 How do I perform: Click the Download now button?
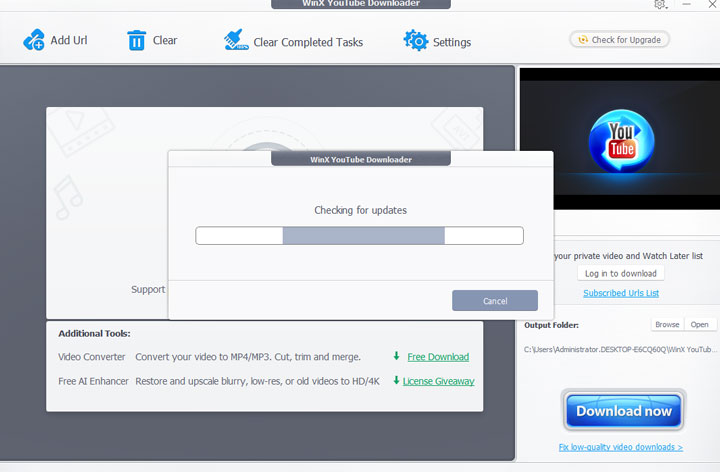click(624, 410)
